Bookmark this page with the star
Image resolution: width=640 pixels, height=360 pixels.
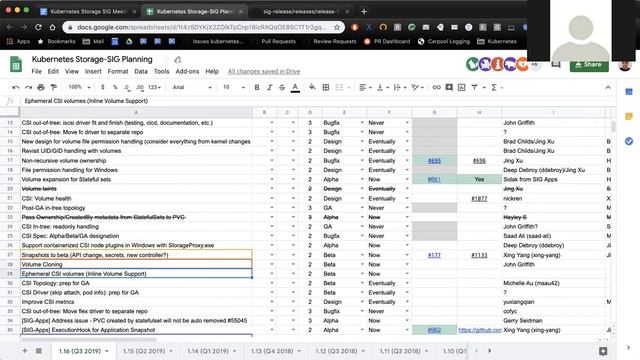[337, 27]
